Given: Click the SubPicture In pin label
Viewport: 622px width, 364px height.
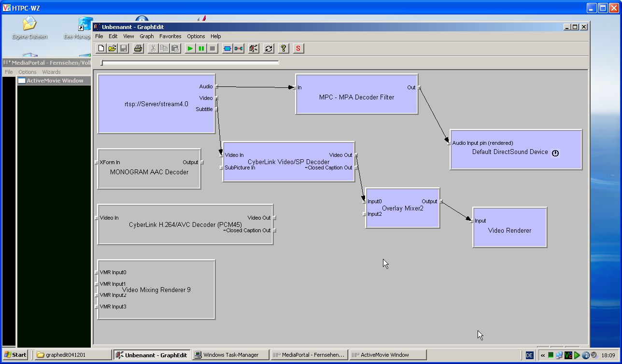Looking at the screenshot, I should pyautogui.click(x=240, y=168).
